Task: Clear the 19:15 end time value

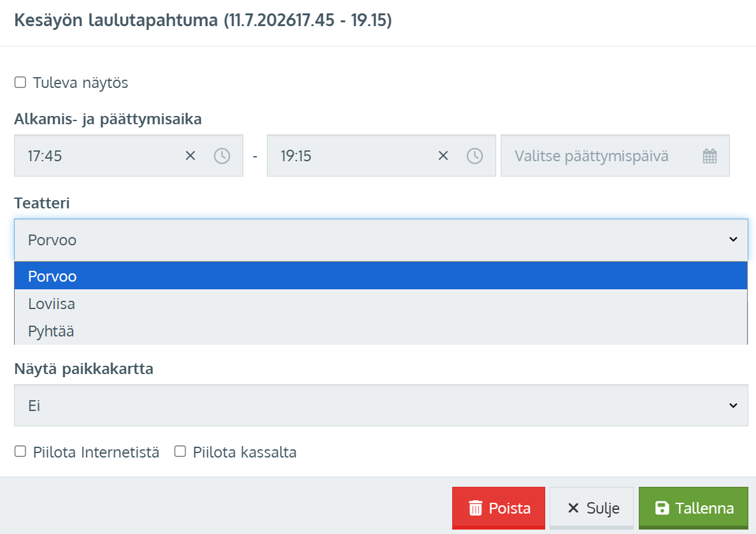Action: pos(443,156)
